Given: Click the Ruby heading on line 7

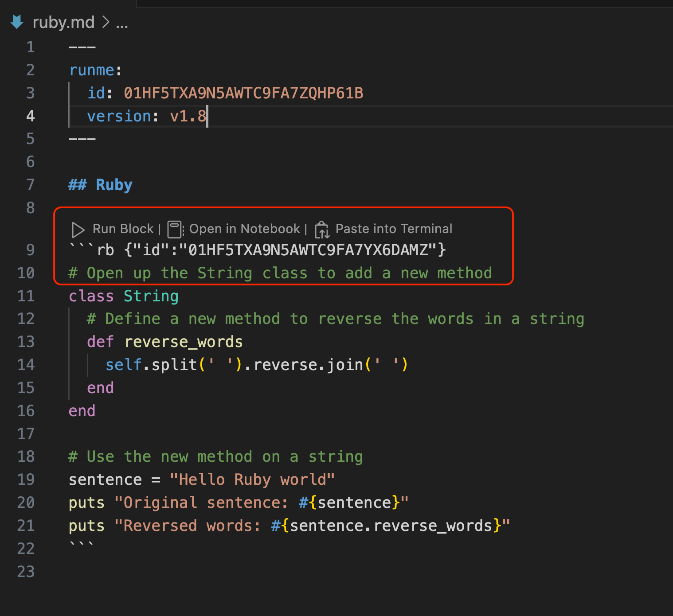Looking at the screenshot, I should (x=114, y=185).
